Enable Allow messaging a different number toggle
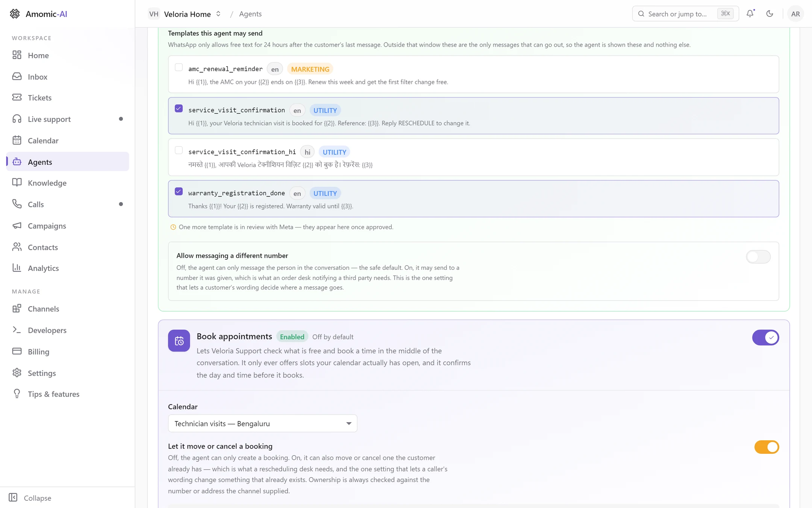This screenshot has height=508, width=812. [x=758, y=257]
